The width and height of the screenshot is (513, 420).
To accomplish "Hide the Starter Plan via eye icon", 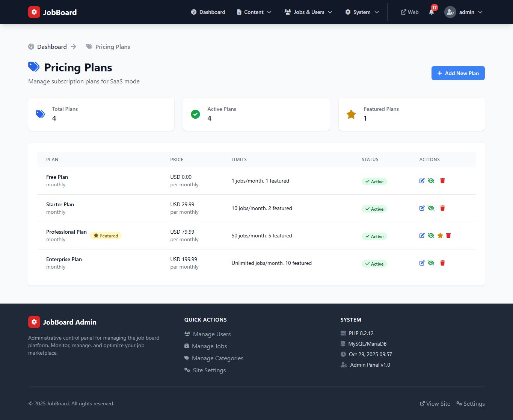I will click(x=431, y=208).
